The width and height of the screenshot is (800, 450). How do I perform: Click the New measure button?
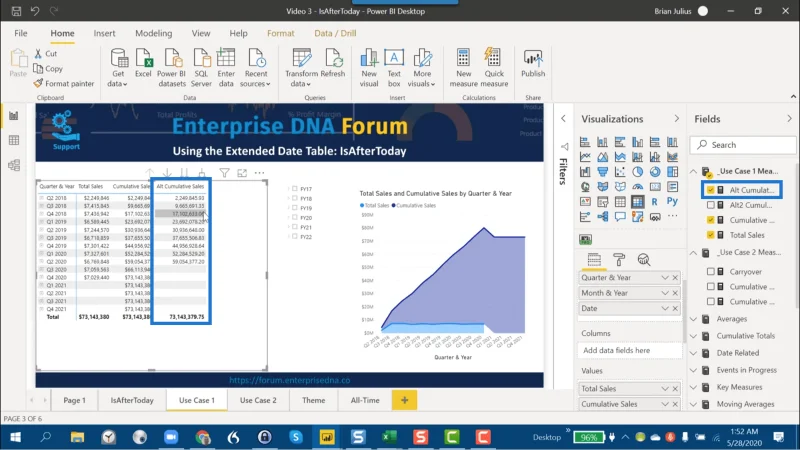tap(463, 68)
